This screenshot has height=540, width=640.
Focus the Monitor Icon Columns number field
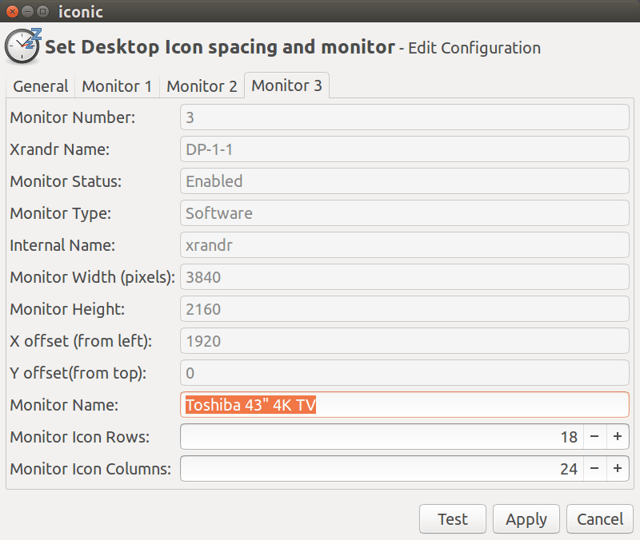pyautogui.click(x=380, y=468)
